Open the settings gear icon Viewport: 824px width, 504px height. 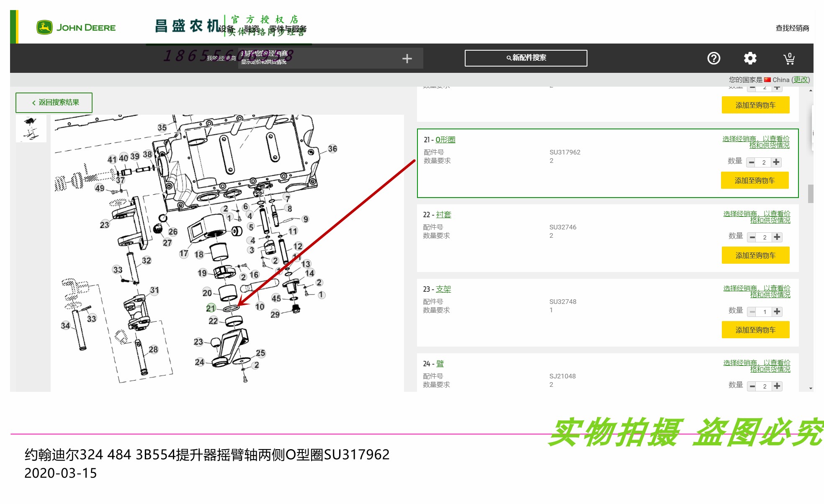point(750,58)
